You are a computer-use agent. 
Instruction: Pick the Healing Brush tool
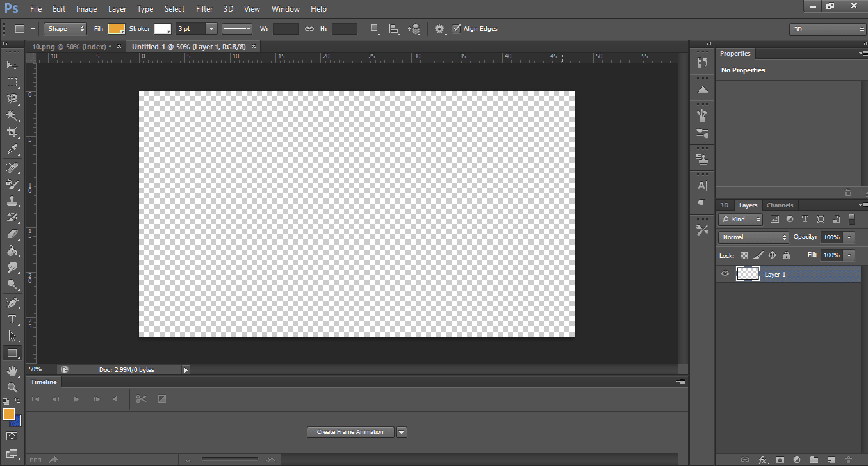12,168
